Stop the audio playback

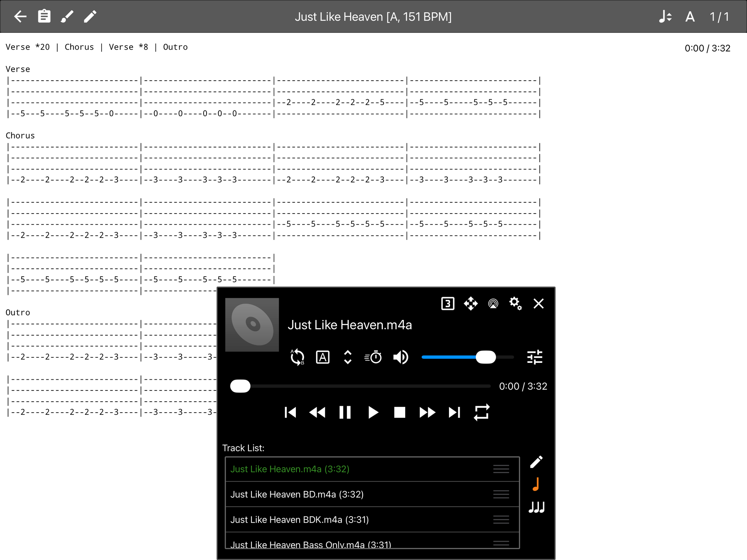400,413
